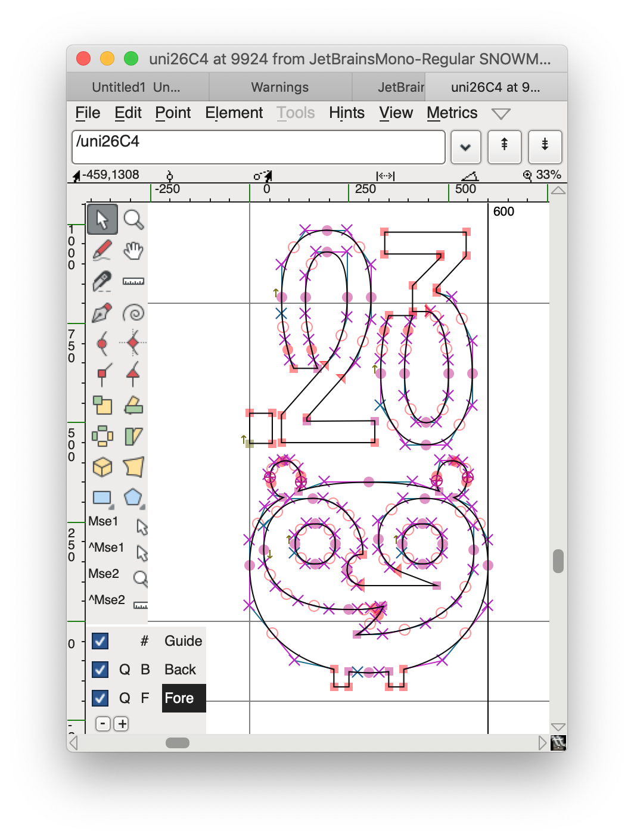
Task: Select the HV Curve point tool
Action: pos(133,343)
